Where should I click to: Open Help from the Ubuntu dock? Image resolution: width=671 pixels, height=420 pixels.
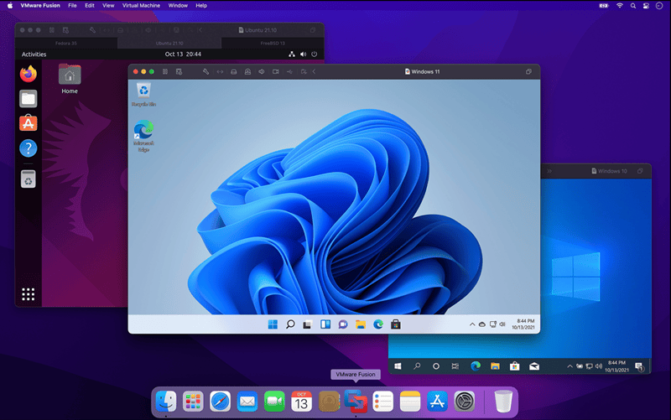pyautogui.click(x=28, y=148)
